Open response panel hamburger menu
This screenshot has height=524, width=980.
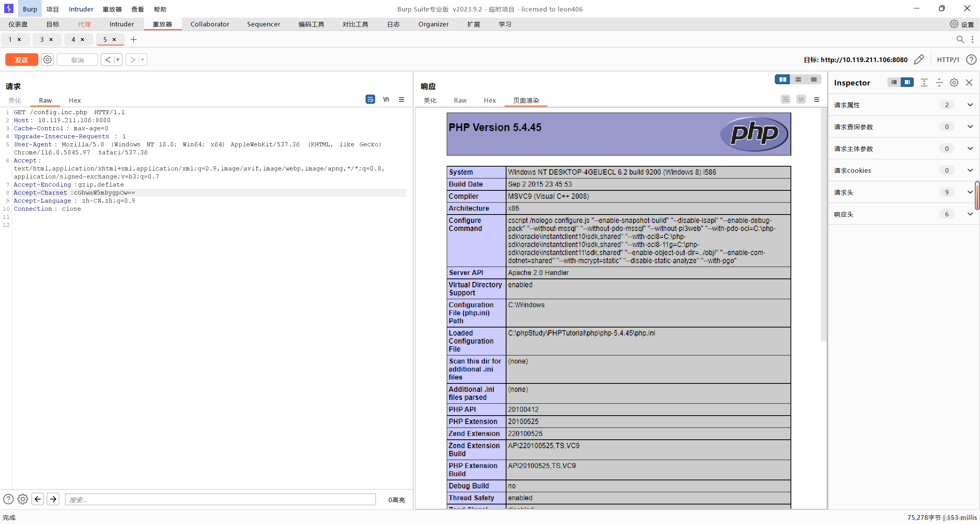pos(817,100)
